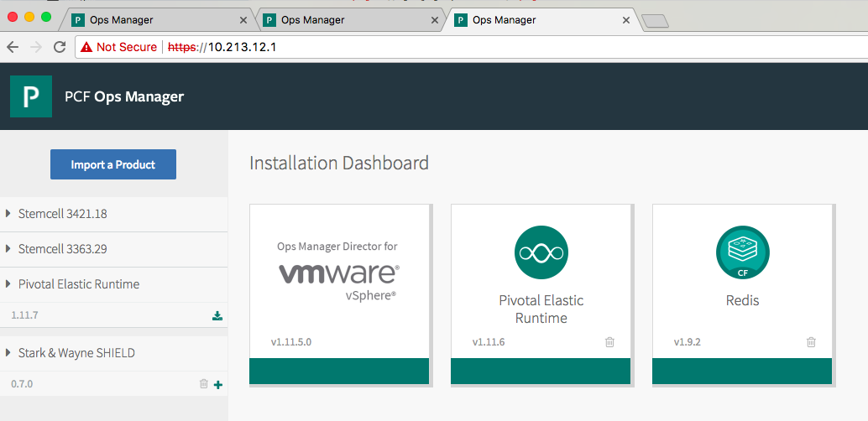This screenshot has width=868, height=421.
Task: Download Pivotal Elastic Runtime 1.11.7 icon
Action: (217, 316)
